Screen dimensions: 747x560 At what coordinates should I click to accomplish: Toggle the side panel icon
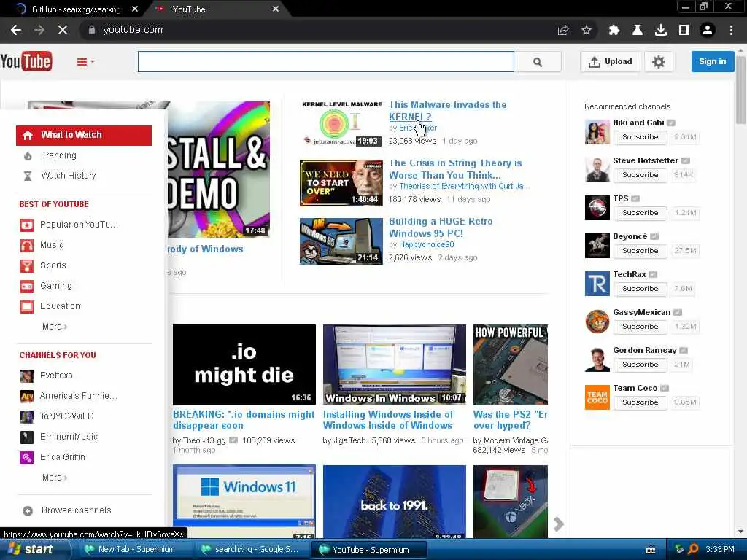point(684,30)
